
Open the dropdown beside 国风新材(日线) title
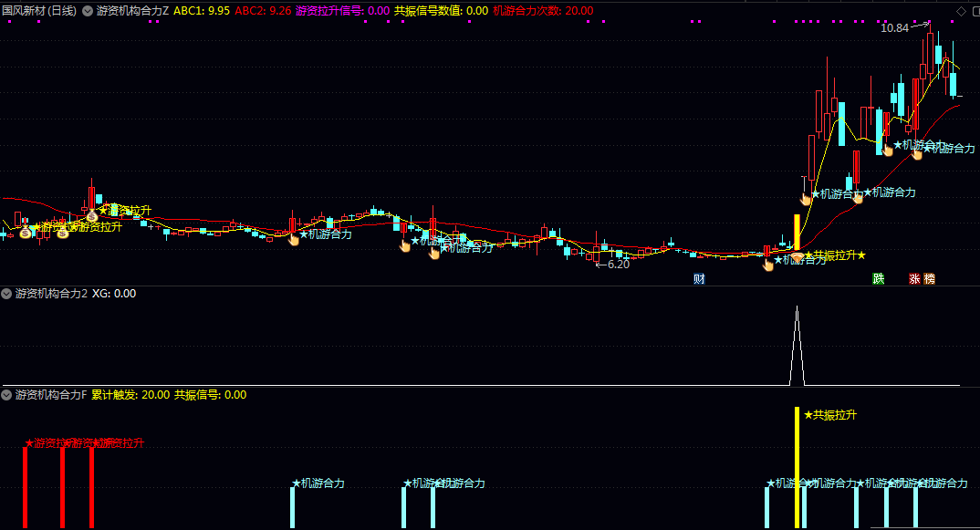click(88, 11)
